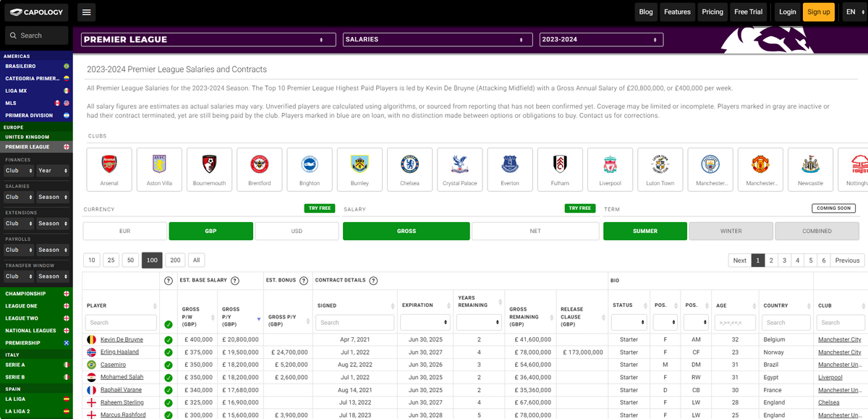Select the Fulham club crest
The image size is (868, 419).
coord(560,169)
